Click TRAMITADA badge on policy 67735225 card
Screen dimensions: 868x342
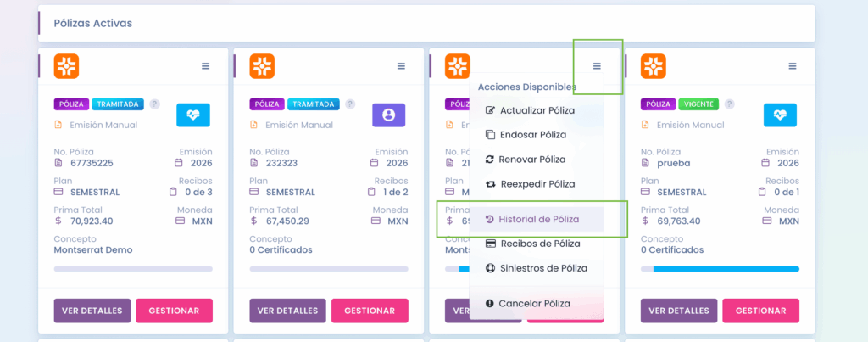coord(118,104)
